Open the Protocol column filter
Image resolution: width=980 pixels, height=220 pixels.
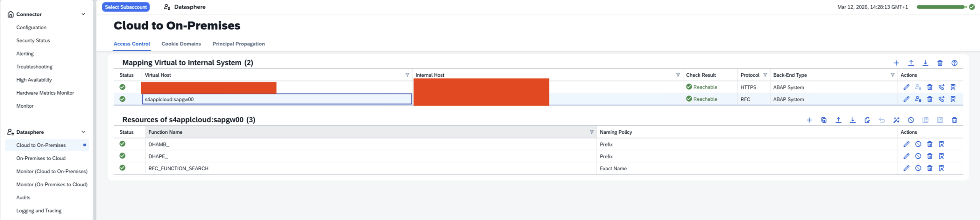pyautogui.click(x=765, y=75)
